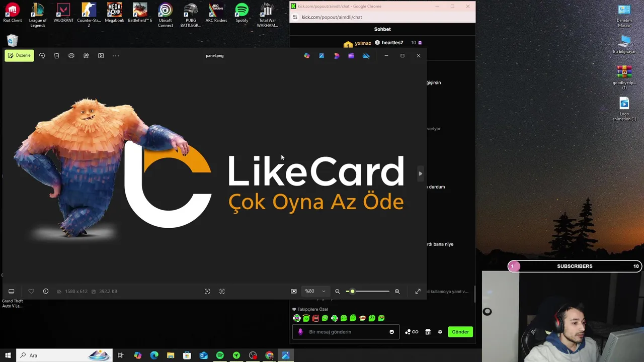Go to next image with the right arrow
Screen dimensions: 644x362
click(x=420, y=173)
